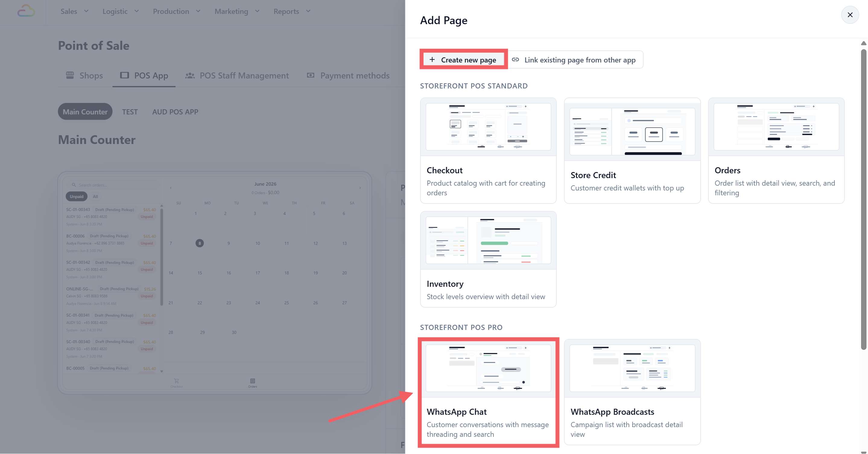This screenshot has height=454, width=868.
Task: Open order SC-01-00343
Action: point(111,216)
